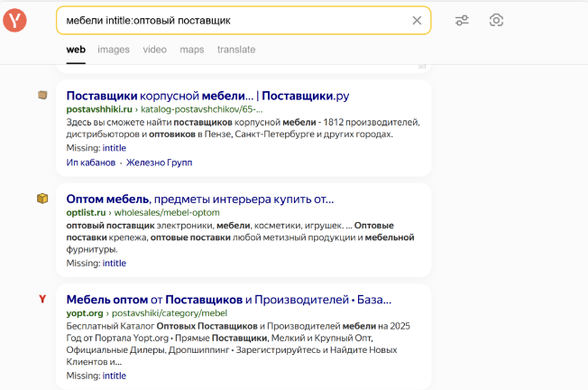588x390 pixels.
Task: Open 'Мебель оптом от Поставщиков' result title
Action: click(229, 300)
